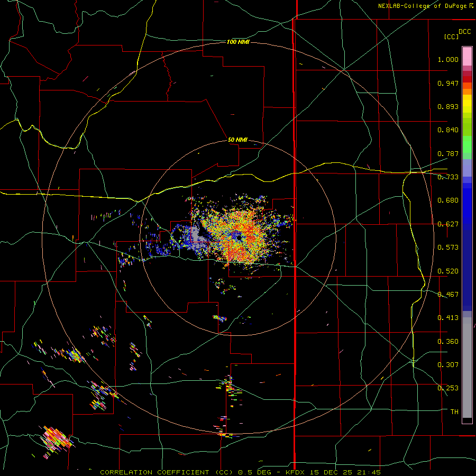This screenshot has height=476, width=476.
Task: Click the [CC] legend unit label
Action: pos(451,36)
